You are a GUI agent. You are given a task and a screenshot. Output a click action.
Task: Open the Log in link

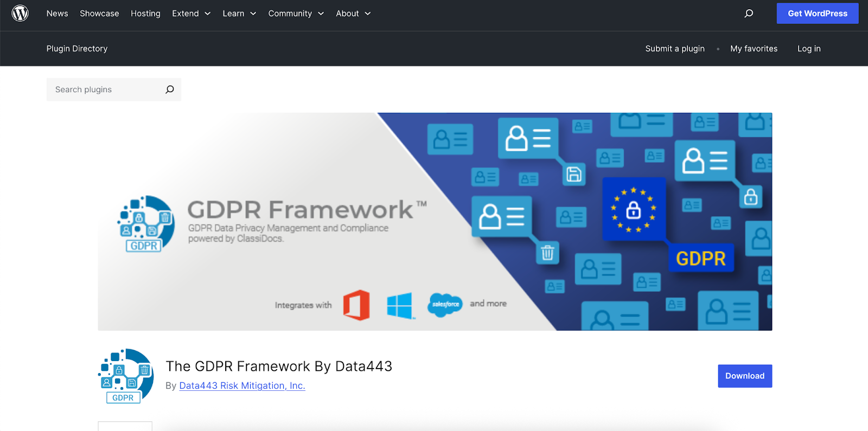[x=808, y=49]
